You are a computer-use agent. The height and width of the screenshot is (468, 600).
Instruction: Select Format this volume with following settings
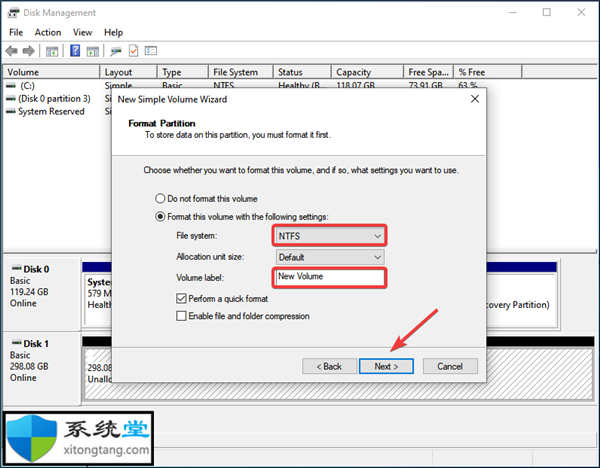click(160, 217)
